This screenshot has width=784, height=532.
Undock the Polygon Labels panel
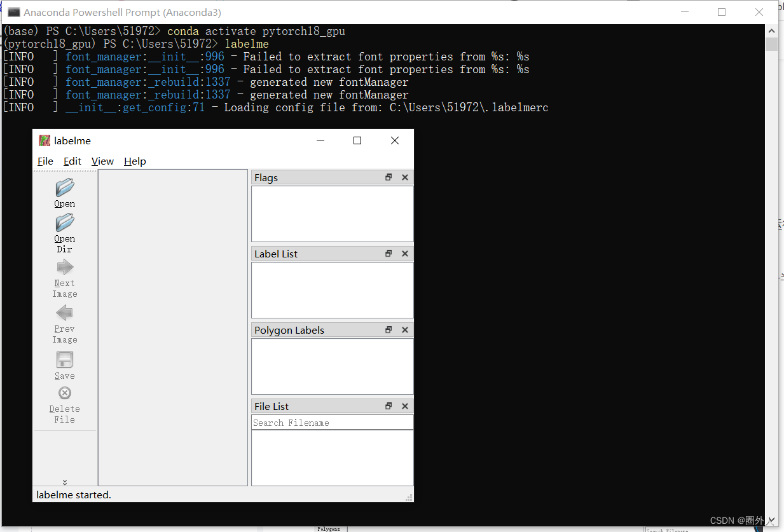tap(389, 329)
